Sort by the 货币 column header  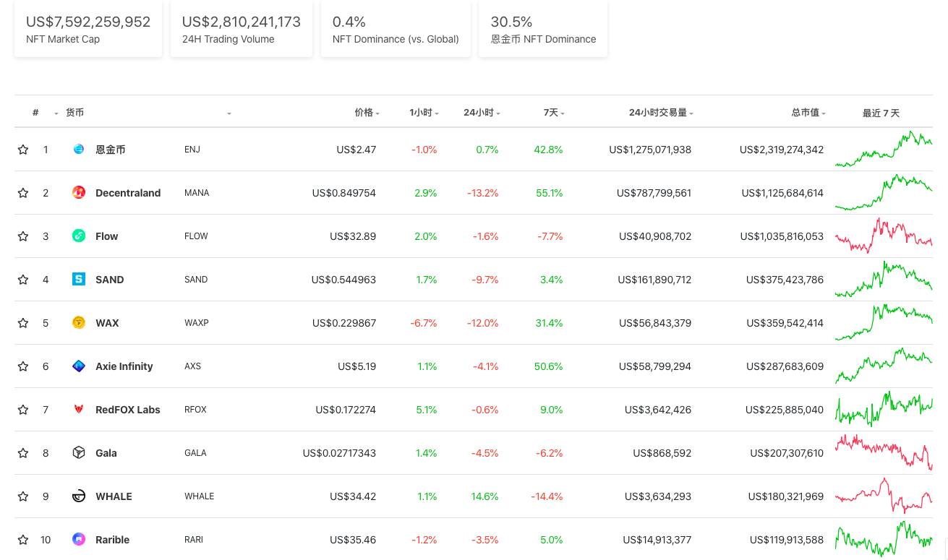pyautogui.click(x=74, y=113)
